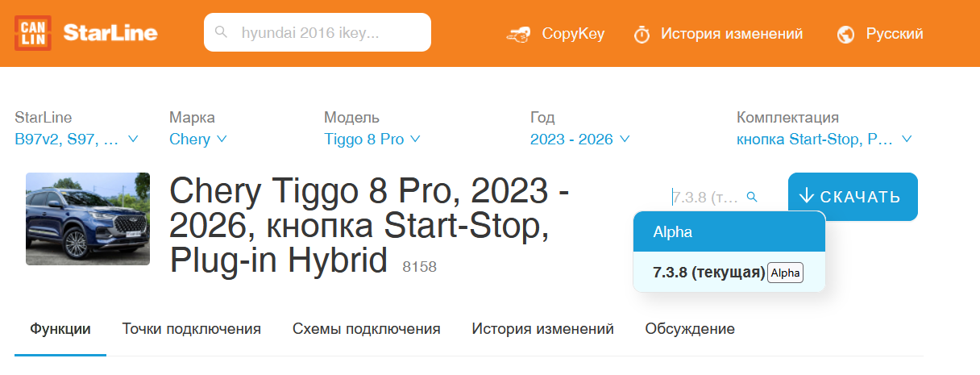This screenshot has height=375, width=980.
Task: Click the history stopwatch icon
Action: [x=642, y=34]
